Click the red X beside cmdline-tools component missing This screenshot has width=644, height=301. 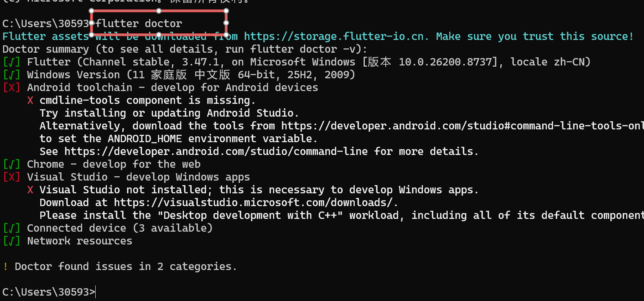(30, 100)
